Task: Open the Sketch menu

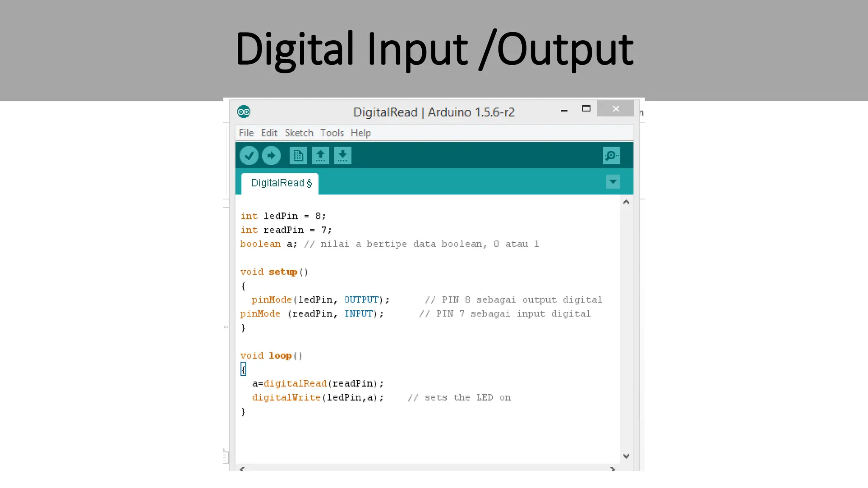Action: (299, 133)
